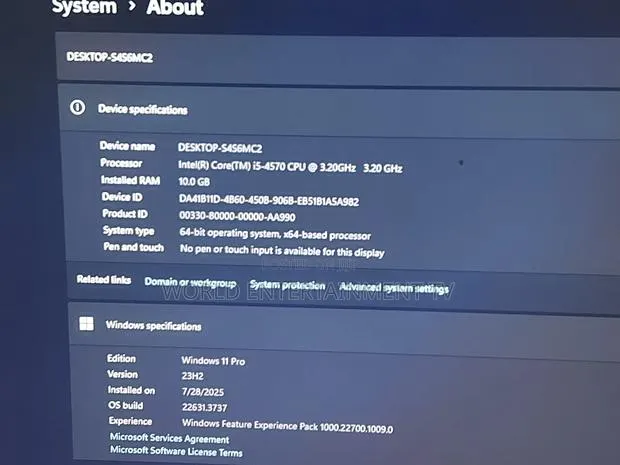The width and height of the screenshot is (620, 465).
Task: Click the Device ID value DA41B11D-4B60
Action: (x=269, y=199)
